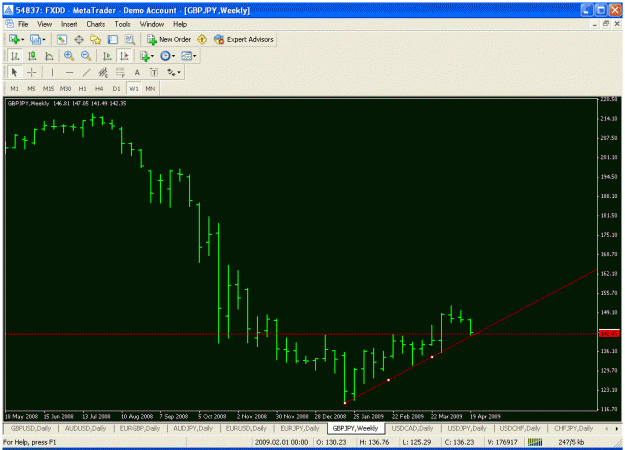Open the Tools menu
This screenshot has height=450, width=625.
click(x=122, y=24)
